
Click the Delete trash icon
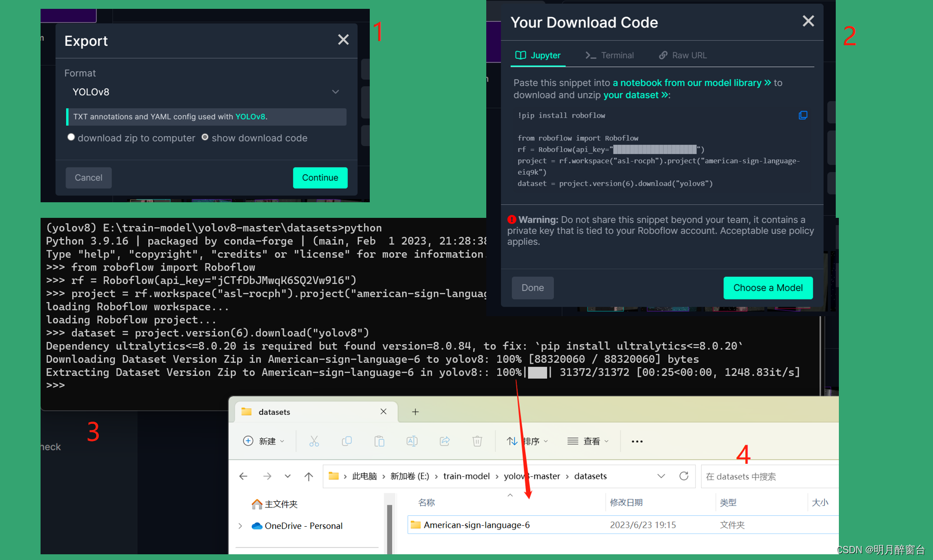[x=477, y=441]
